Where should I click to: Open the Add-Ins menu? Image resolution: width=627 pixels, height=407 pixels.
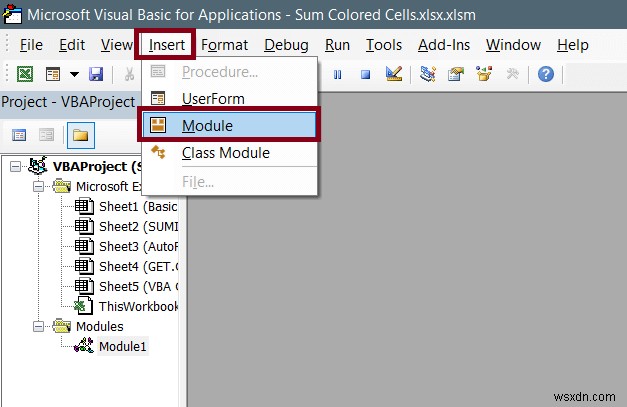point(444,45)
